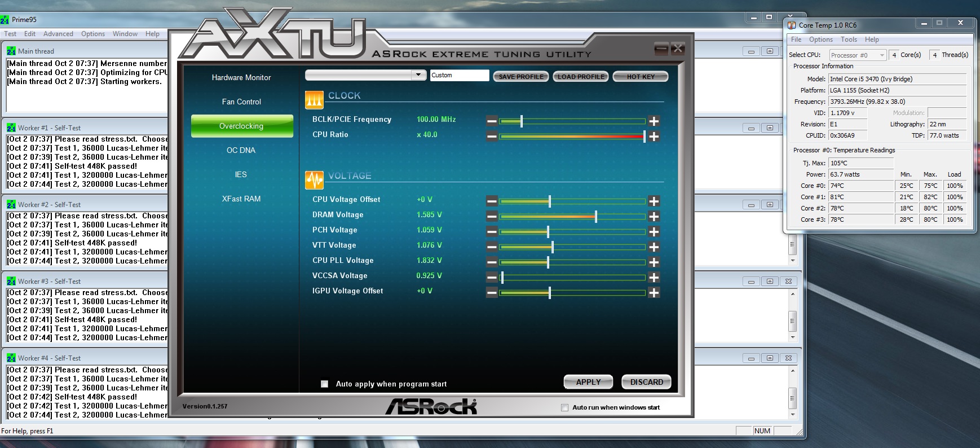Screen dimensions: 980x448
Task: Enable Auto run when windows start
Action: point(564,407)
